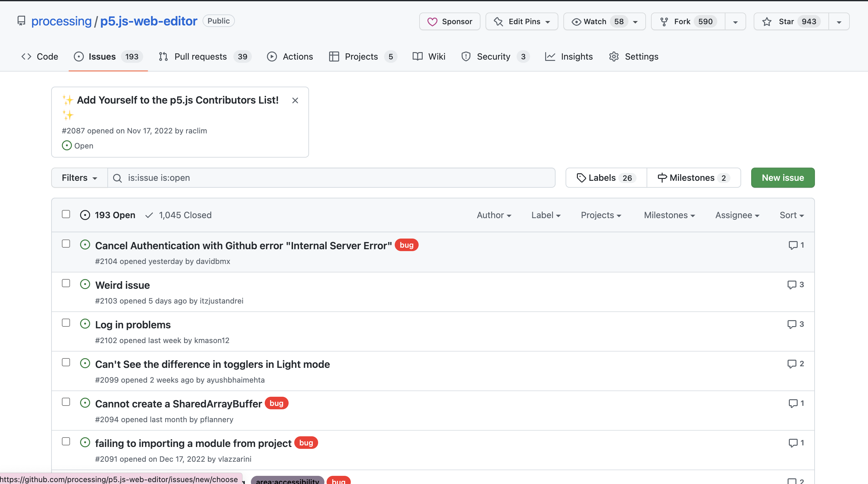Expand the Milestones filter dropdown
The height and width of the screenshot is (484, 868).
[x=669, y=215]
